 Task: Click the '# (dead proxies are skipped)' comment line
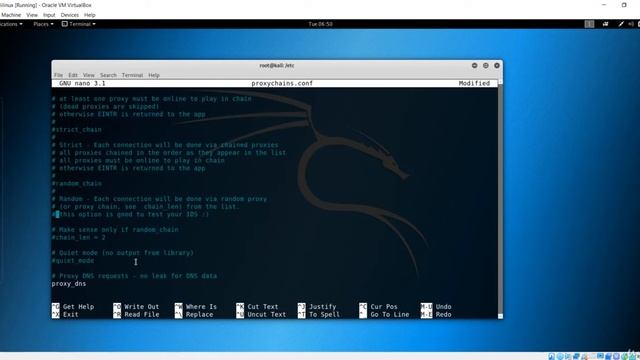[x=105, y=107]
